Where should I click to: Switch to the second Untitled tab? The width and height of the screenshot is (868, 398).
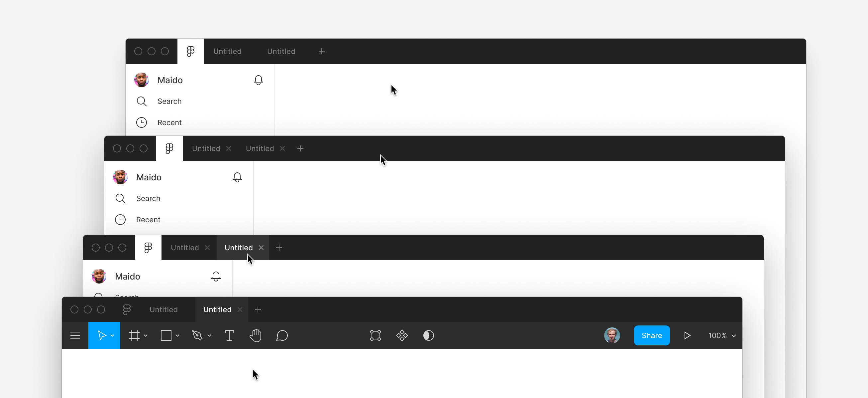tap(216, 309)
